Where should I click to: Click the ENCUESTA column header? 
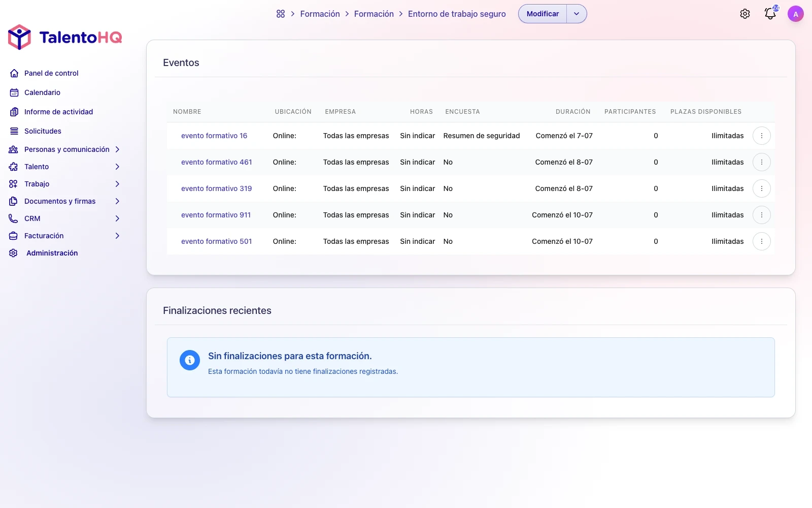pos(462,112)
